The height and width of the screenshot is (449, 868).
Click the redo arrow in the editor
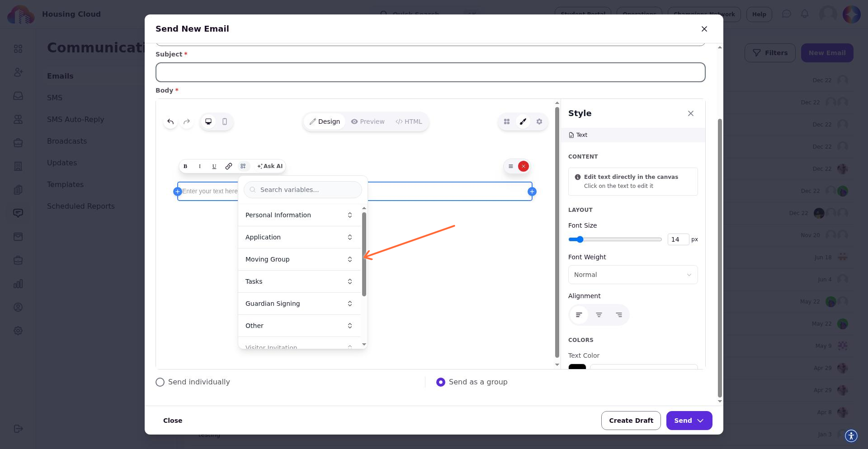pos(187,122)
